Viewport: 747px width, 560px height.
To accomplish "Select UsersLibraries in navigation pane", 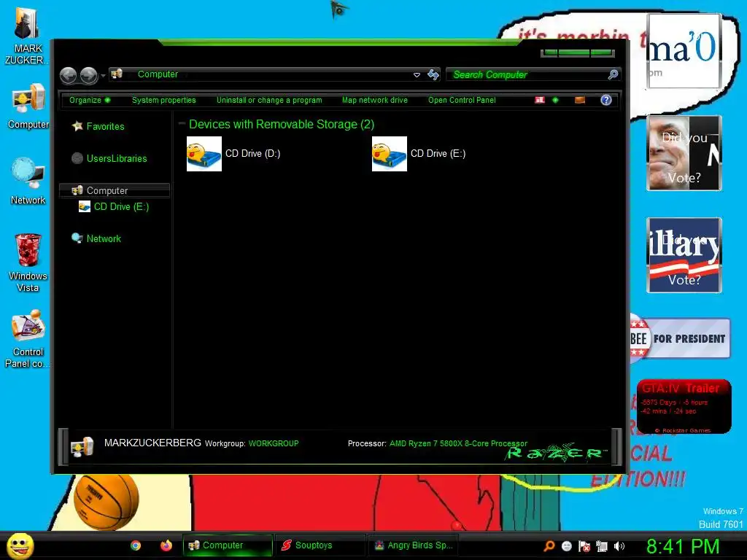I will coord(117,158).
